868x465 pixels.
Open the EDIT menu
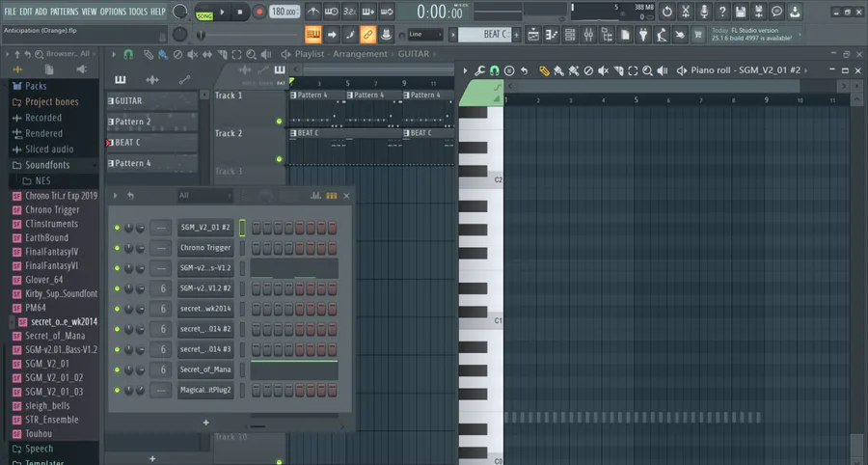[26, 12]
